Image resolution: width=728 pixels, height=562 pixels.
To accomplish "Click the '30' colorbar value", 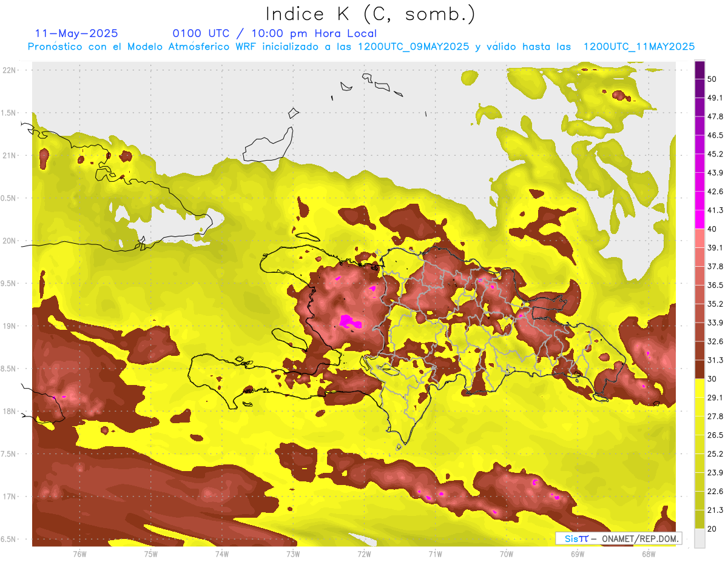I will click(712, 379).
